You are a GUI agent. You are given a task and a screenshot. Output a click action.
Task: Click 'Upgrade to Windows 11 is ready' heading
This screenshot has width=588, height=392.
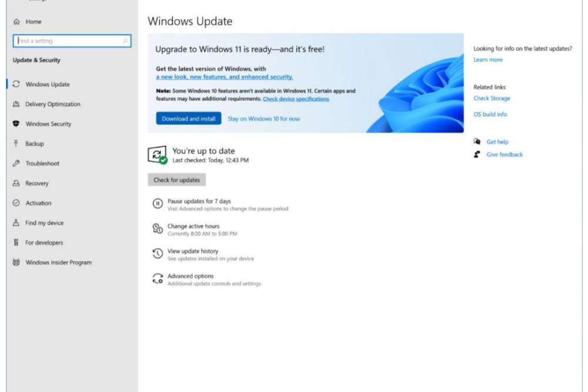click(x=240, y=49)
